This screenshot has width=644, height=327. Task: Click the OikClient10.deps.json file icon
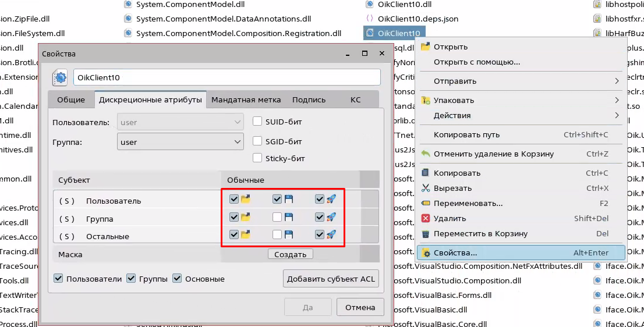tap(369, 19)
